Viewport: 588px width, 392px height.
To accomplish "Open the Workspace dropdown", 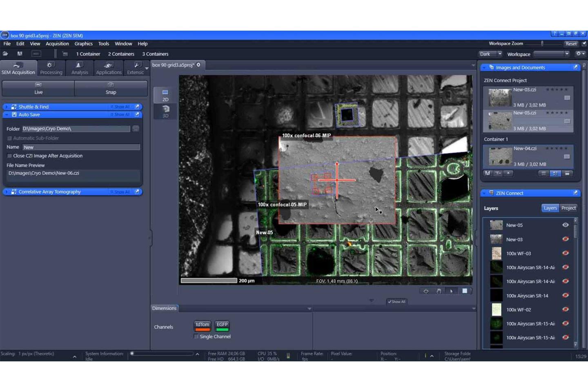I will click(568, 53).
